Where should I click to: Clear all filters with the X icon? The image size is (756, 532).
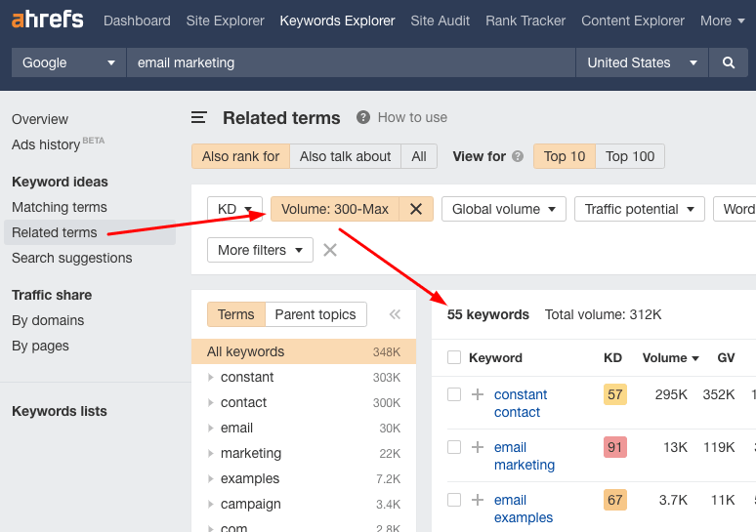330,250
